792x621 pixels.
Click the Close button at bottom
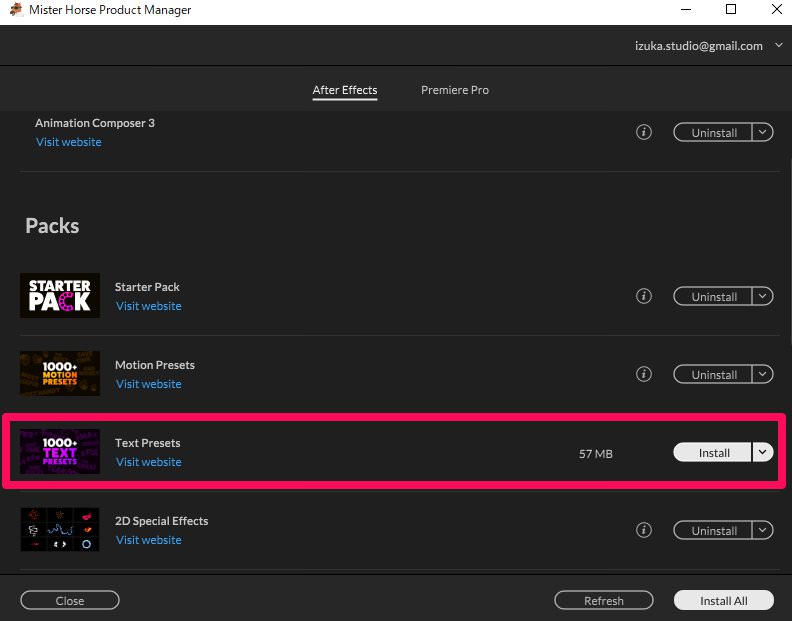coord(70,600)
